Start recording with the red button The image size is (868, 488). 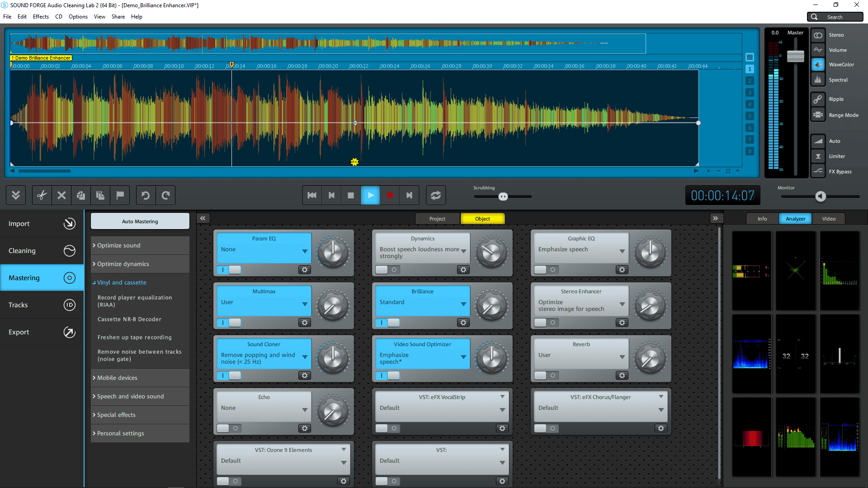(390, 195)
